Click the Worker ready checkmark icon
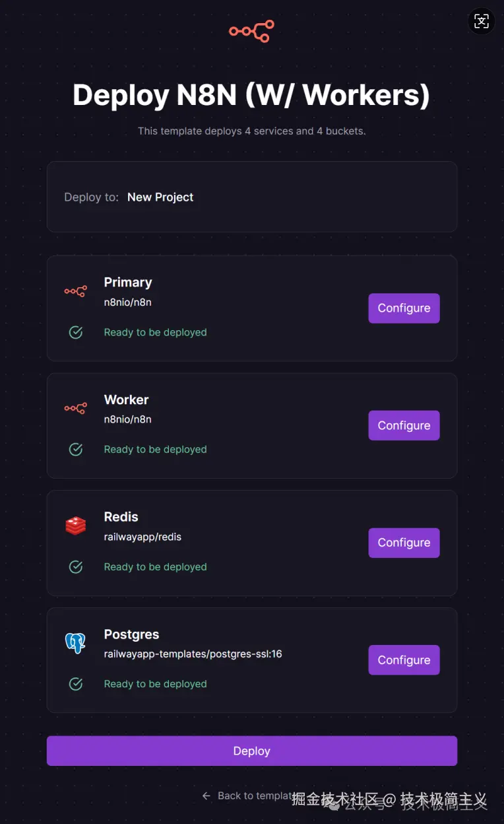 (x=76, y=450)
